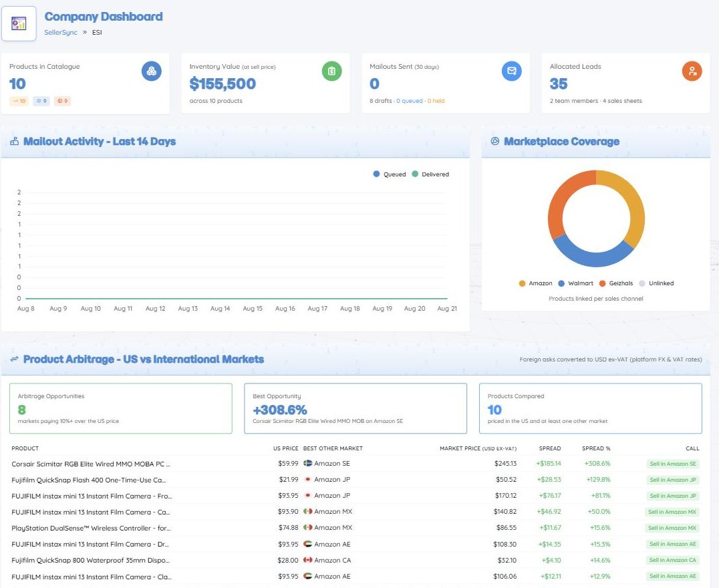Toggle Unlinked in the donut legend
The image size is (719, 588).
click(x=656, y=283)
